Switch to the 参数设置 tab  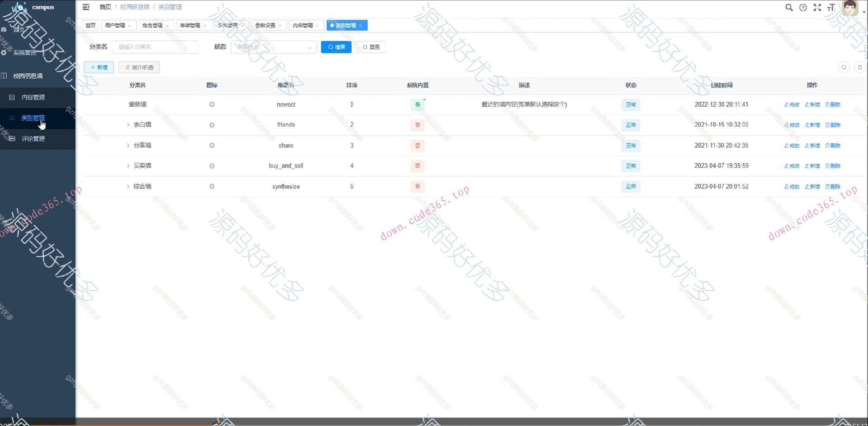pos(265,25)
